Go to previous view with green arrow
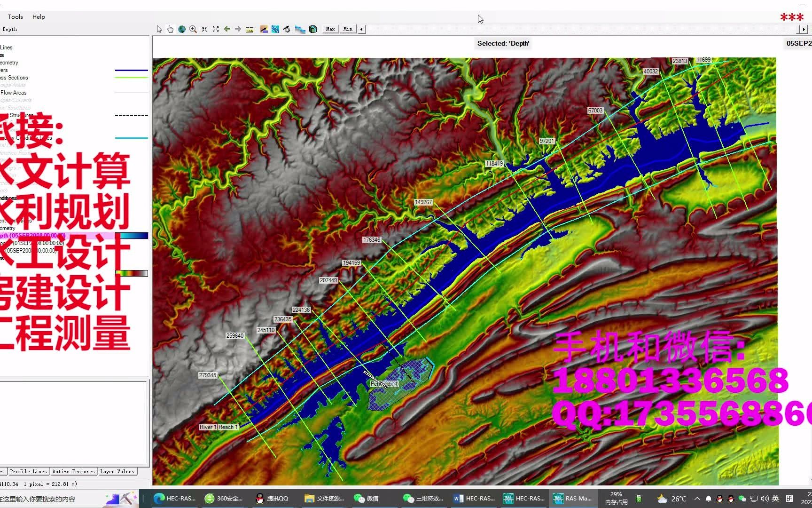This screenshot has width=812, height=508. [227, 29]
